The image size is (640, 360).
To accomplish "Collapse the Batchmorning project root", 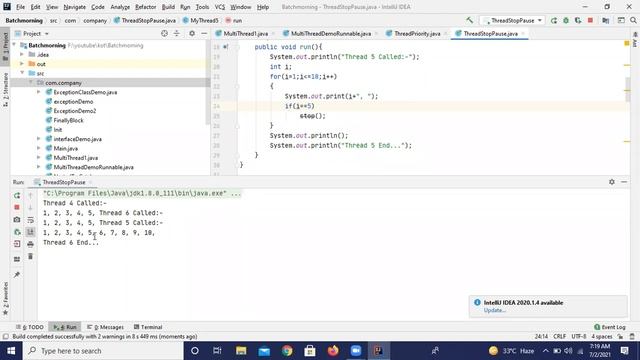I will tap(15, 45).
